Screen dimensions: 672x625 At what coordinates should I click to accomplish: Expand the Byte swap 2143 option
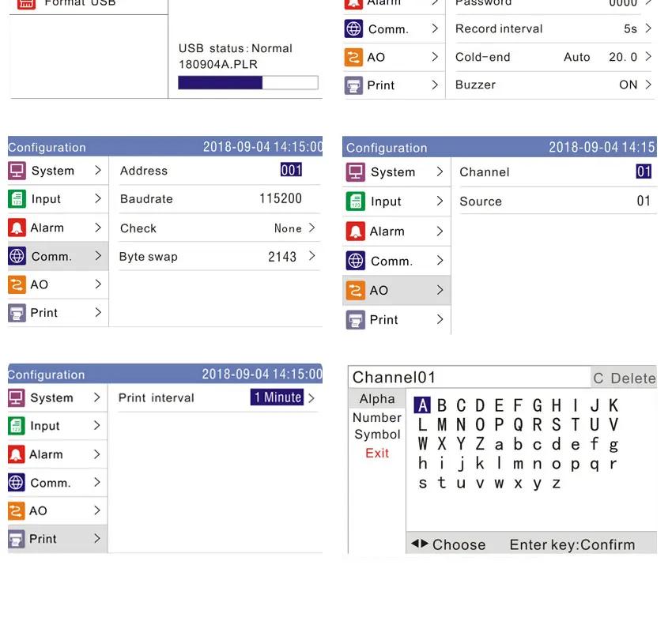pos(291,257)
